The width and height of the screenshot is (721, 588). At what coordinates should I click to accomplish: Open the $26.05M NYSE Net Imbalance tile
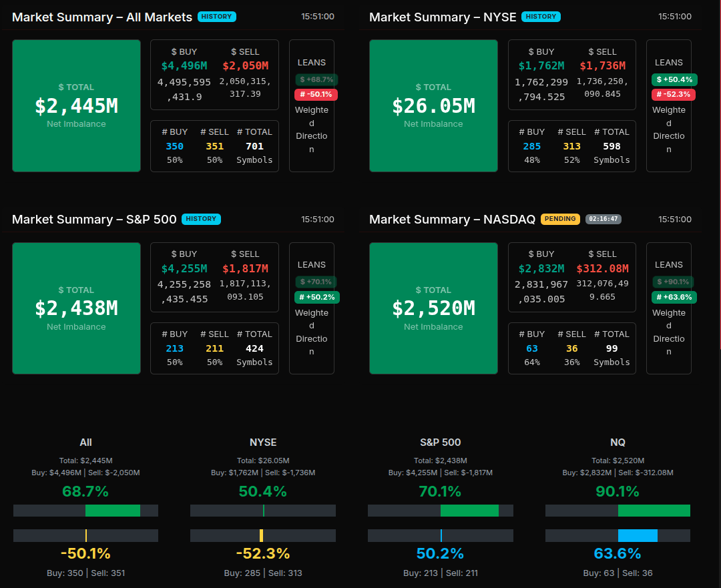point(433,105)
